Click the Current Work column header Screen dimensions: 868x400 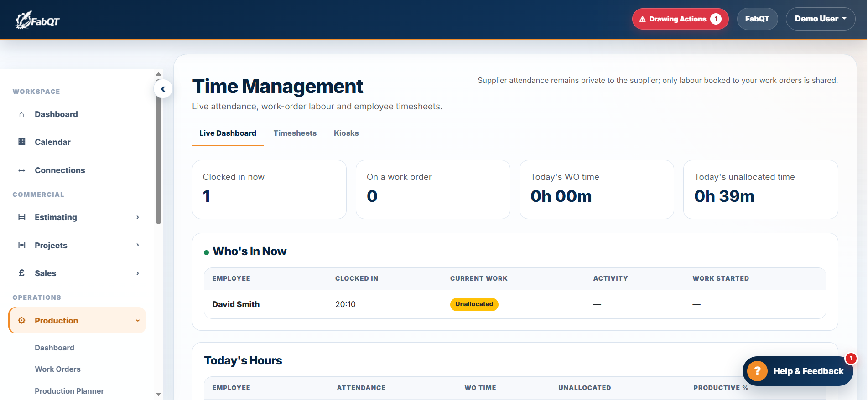click(x=478, y=278)
